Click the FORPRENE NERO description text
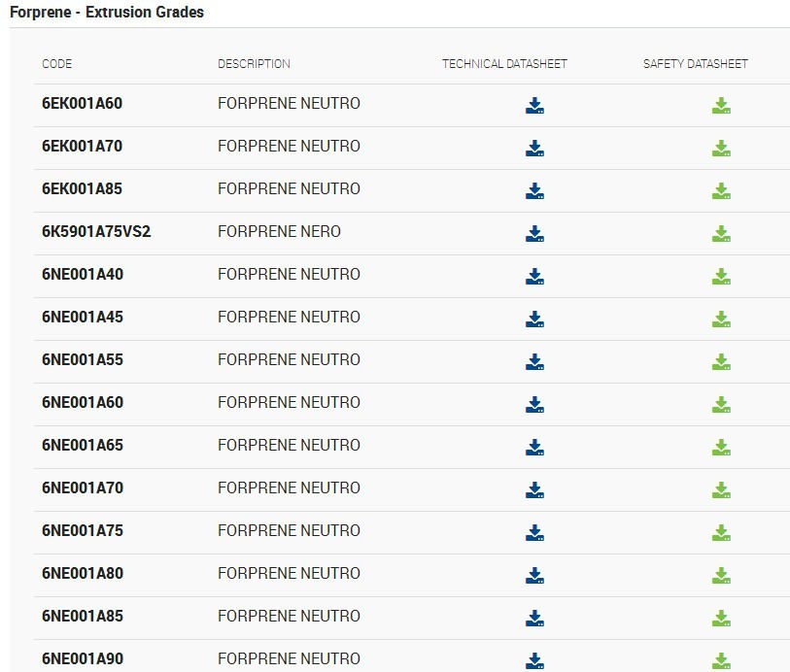 (279, 231)
